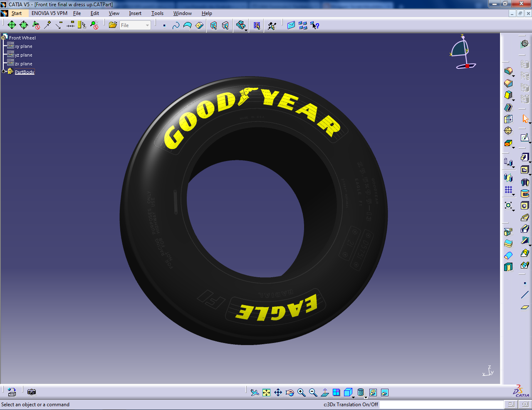Open the View menu
Viewport: 532px width, 410px height.
114,13
